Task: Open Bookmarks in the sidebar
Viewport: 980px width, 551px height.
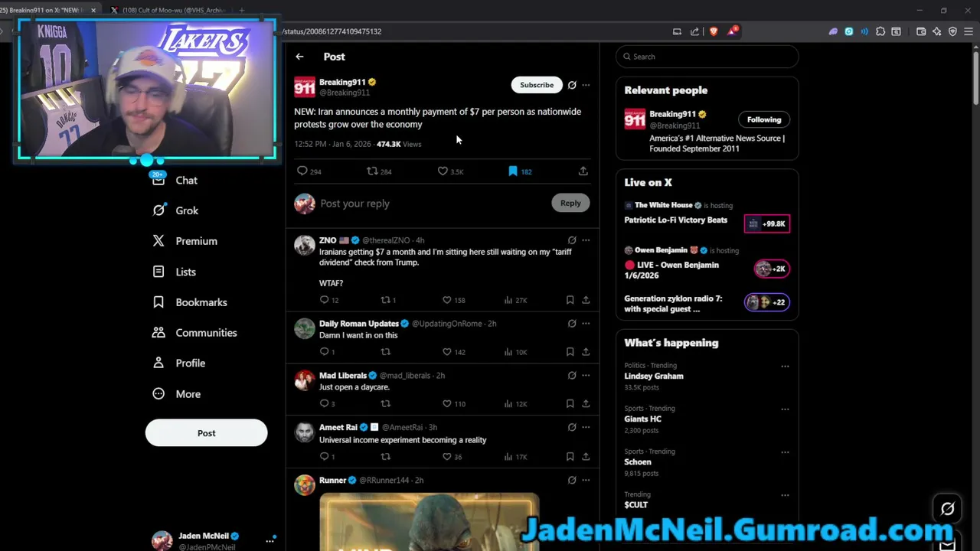Action: point(201,302)
